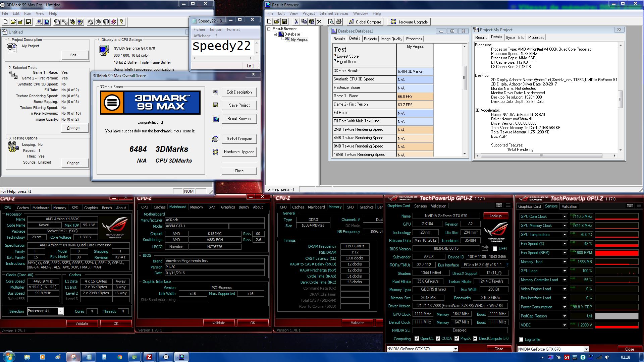
Task: Click Open folder icon in 3DMark toolbar
Action: (13, 22)
